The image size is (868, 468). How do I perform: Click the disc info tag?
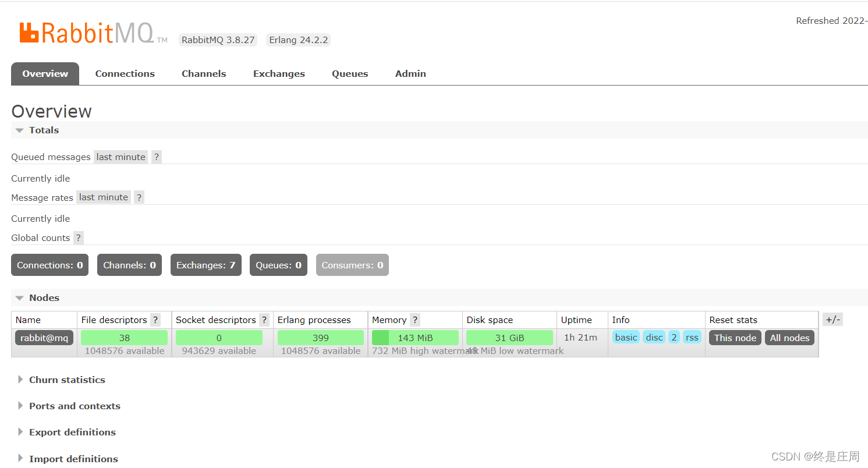654,337
